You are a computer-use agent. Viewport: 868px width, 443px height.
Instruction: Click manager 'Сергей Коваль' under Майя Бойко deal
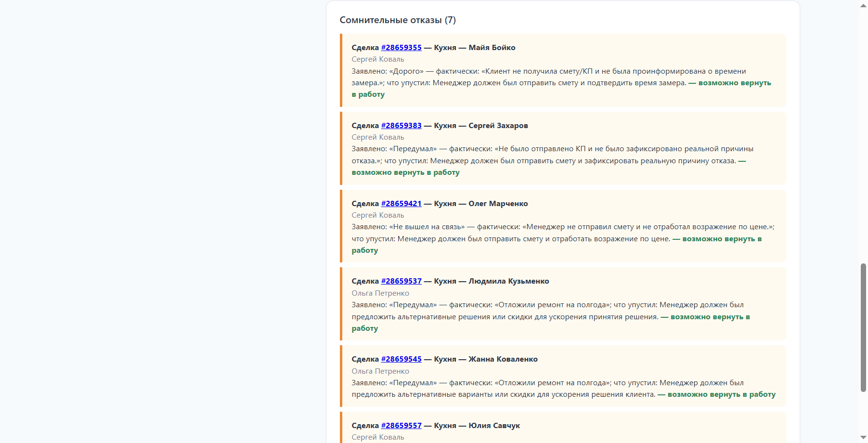[x=378, y=59]
